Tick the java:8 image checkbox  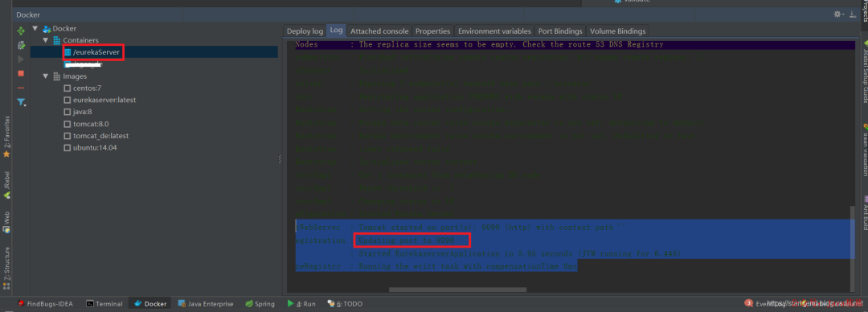[x=67, y=112]
